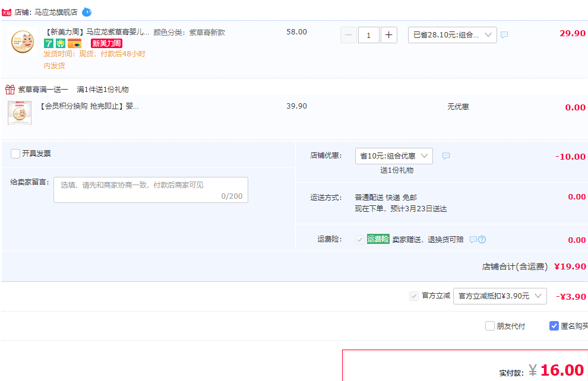
Task: Click the 普通配送 快递 免邮 shipping text
Action: pos(386,198)
